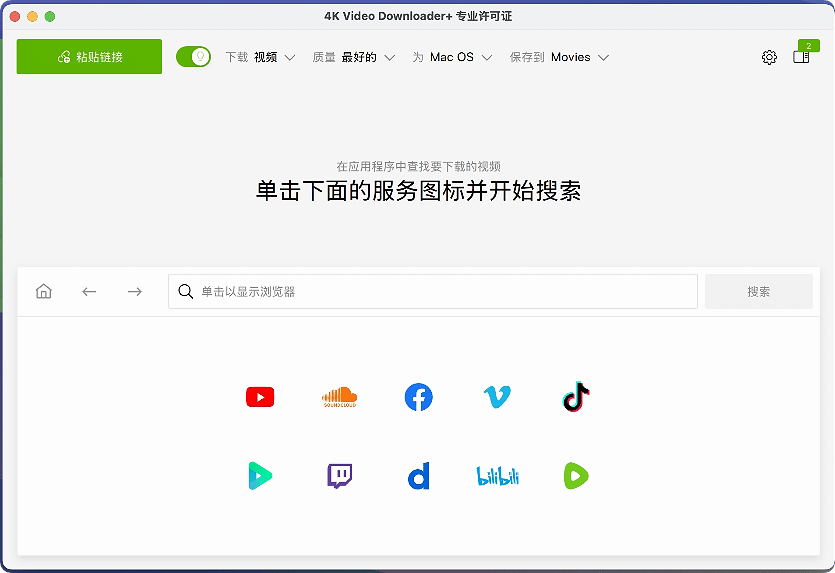Click the magnifier icon in the search field
The height and width of the screenshot is (573, 835).
tap(185, 291)
